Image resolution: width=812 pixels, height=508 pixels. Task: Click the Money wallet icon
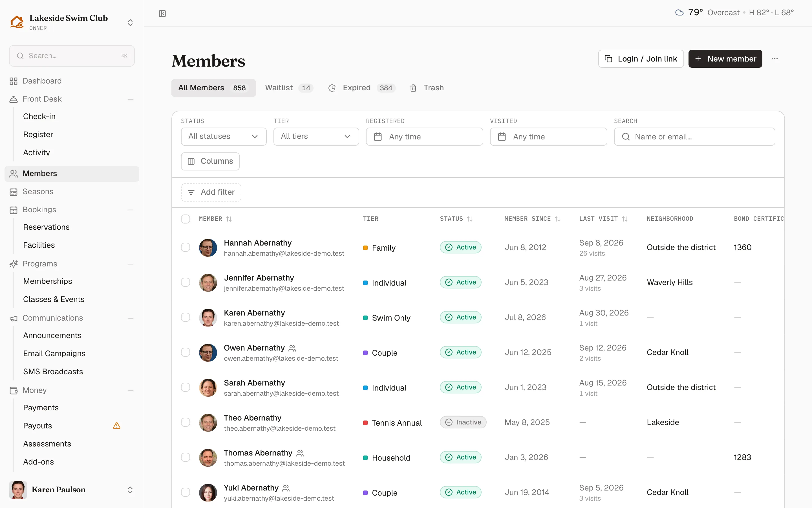click(14, 390)
